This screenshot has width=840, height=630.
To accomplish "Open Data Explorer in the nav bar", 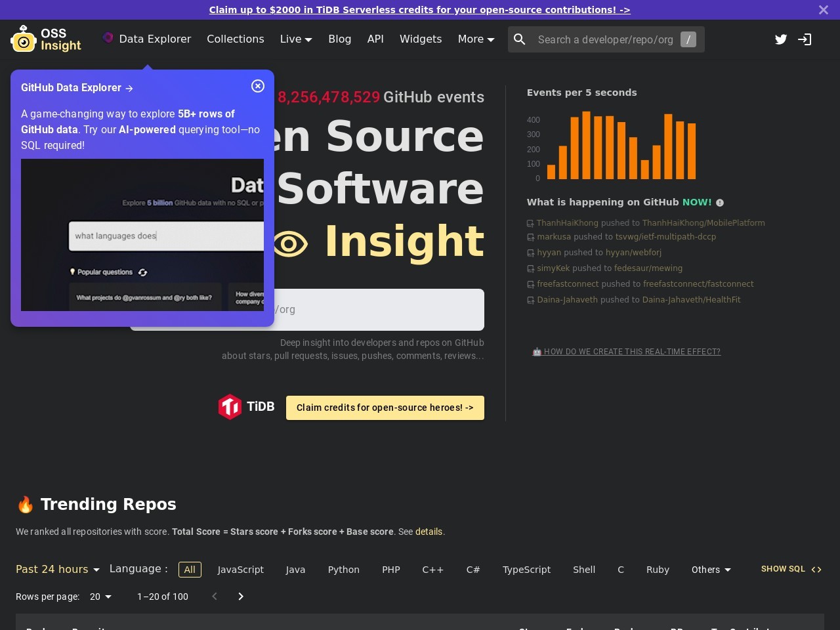I will (147, 39).
